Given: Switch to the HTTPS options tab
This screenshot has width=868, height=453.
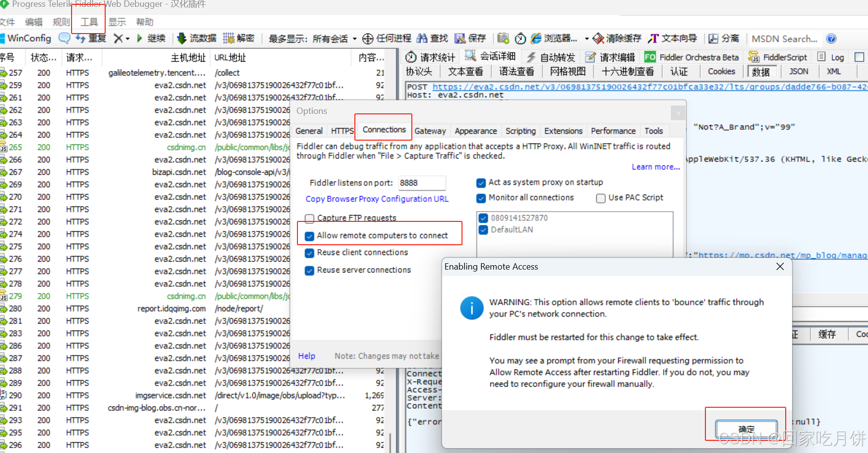Looking at the screenshot, I should tap(342, 131).
